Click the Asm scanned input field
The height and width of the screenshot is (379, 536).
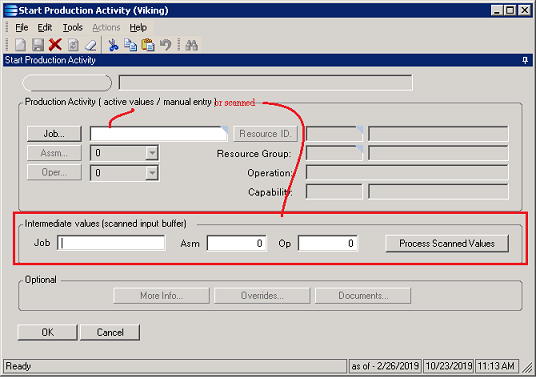[237, 243]
